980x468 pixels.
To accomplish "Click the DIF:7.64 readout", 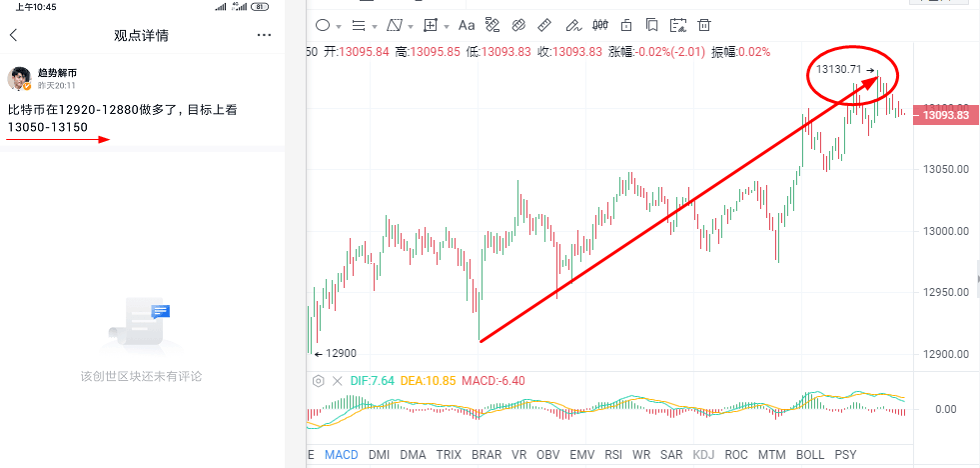I will click(372, 380).
